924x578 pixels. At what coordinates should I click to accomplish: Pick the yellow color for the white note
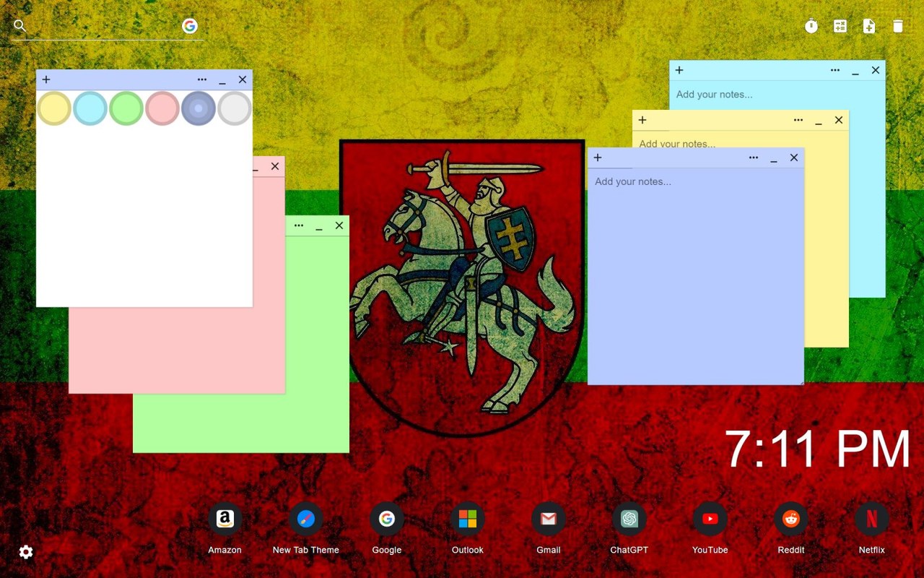[54, 108]
